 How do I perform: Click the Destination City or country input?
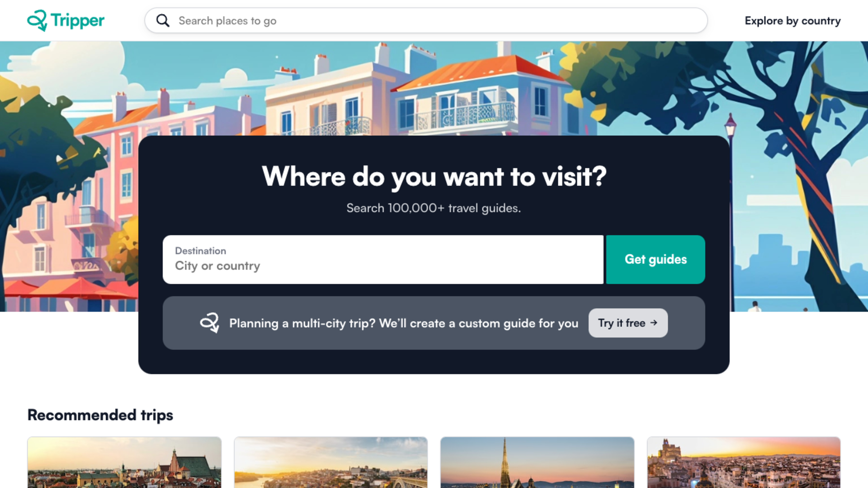pos(383,259)
